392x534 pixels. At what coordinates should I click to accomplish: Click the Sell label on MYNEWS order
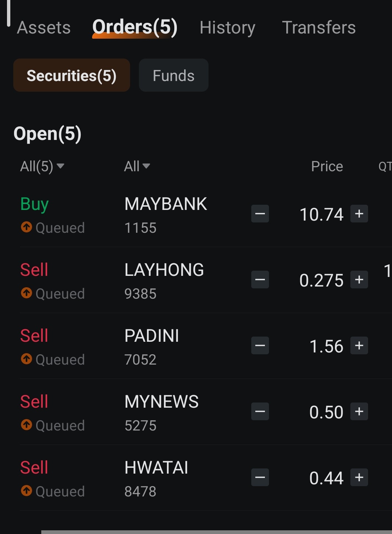click(34, 402)
